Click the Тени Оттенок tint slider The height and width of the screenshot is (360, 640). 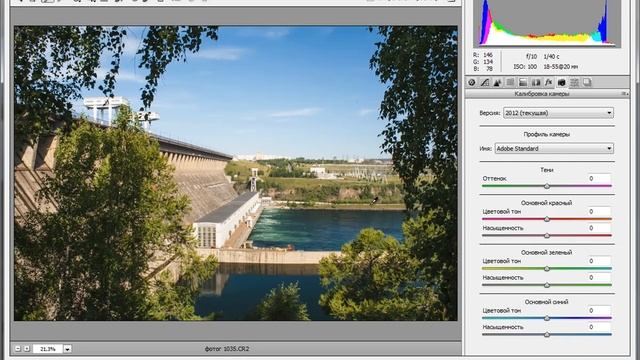point(547,186)
